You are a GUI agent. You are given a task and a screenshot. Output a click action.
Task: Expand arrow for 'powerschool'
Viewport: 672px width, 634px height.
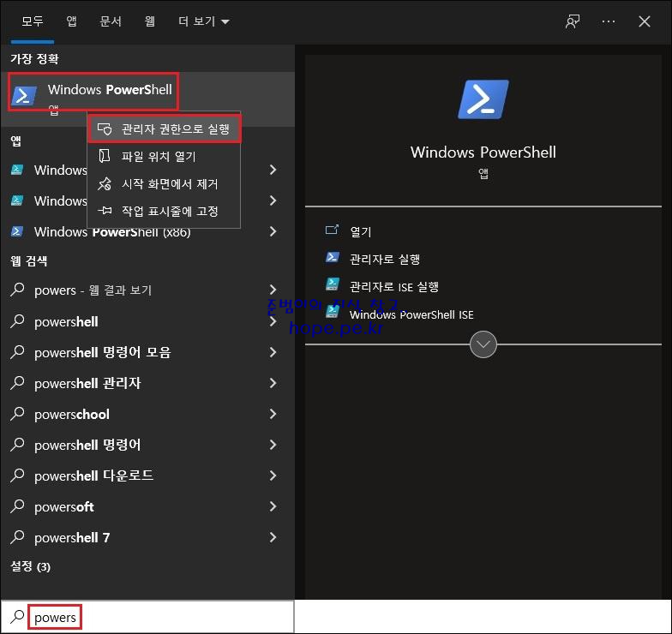[273, 415]
